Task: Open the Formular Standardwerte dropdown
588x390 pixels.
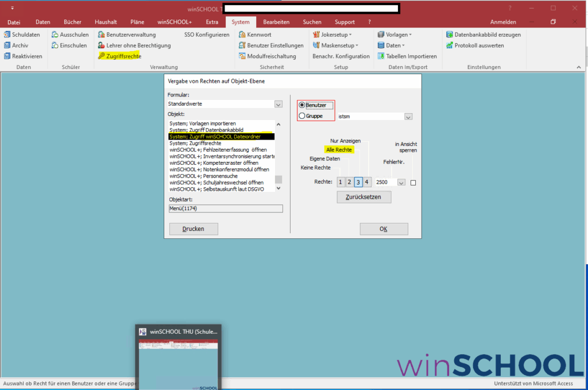Action: [x=278, y=104]
